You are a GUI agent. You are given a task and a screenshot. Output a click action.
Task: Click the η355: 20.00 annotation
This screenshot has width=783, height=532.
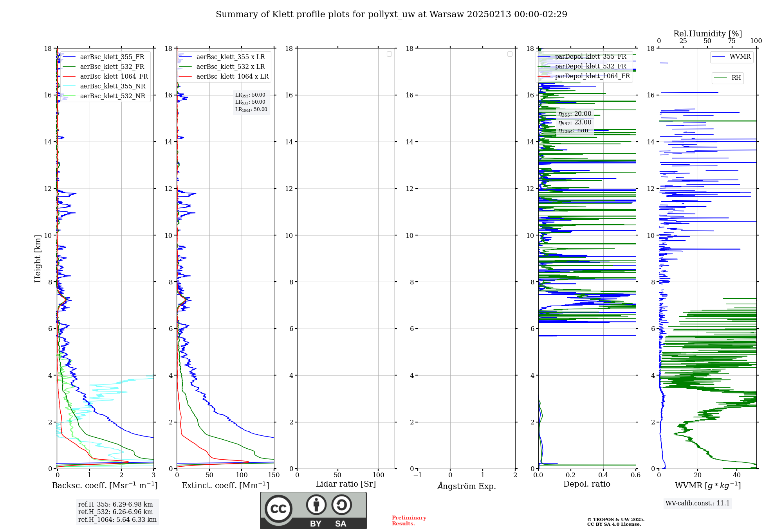(x=575, y=114)
